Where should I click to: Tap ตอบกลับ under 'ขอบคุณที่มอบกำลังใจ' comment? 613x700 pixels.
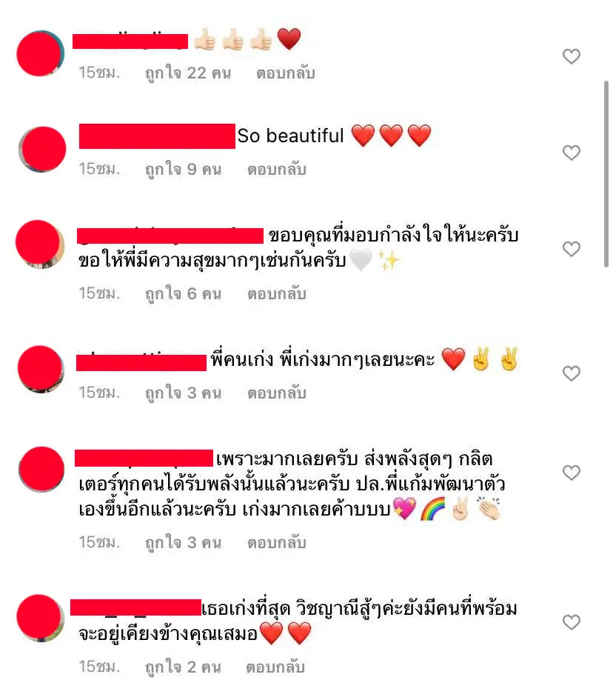(277, 294)
